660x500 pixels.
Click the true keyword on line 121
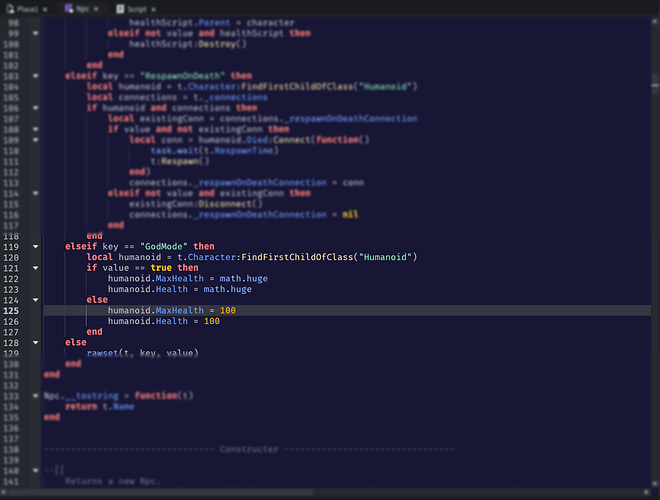click(x=161, y=268)
